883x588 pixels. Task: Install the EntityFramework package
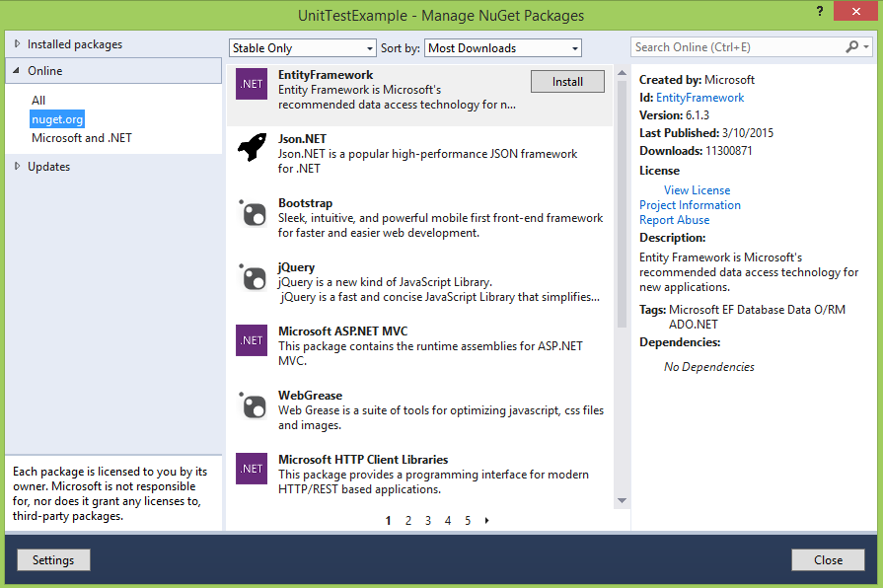click(567, 82)
